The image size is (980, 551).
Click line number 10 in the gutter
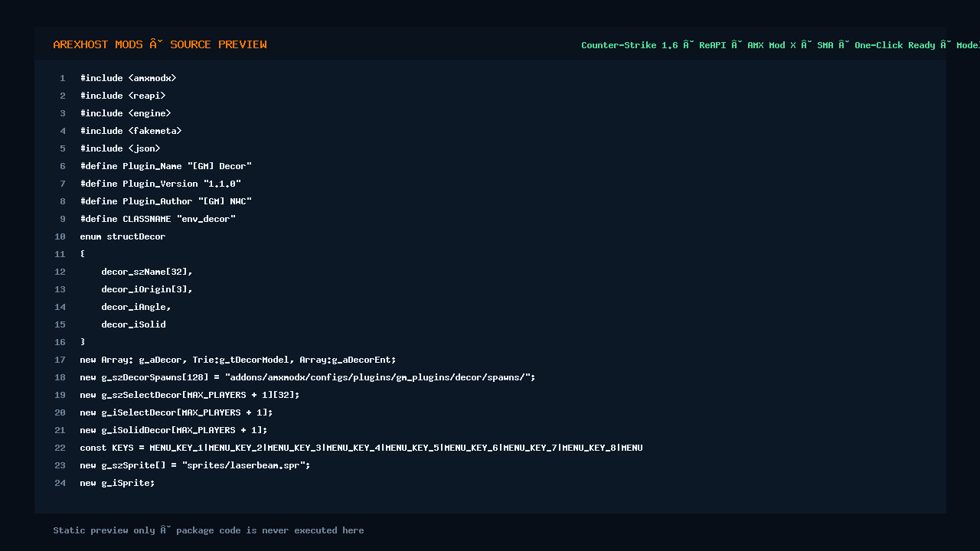[60, 236]
